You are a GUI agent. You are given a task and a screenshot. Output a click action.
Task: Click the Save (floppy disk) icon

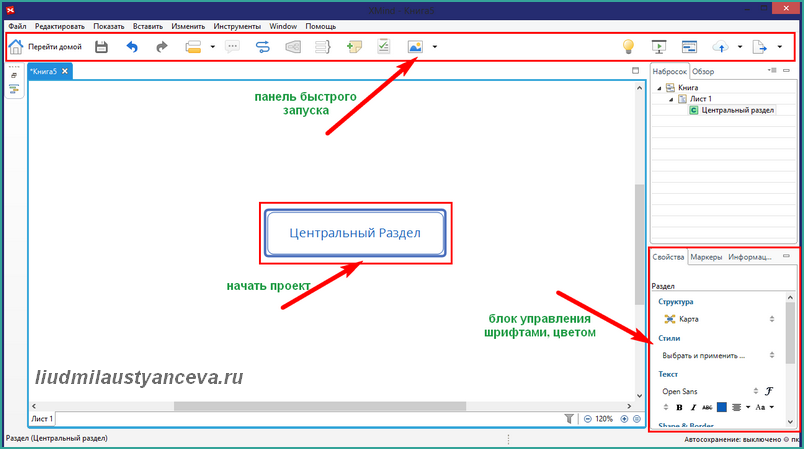pos(101,47)
